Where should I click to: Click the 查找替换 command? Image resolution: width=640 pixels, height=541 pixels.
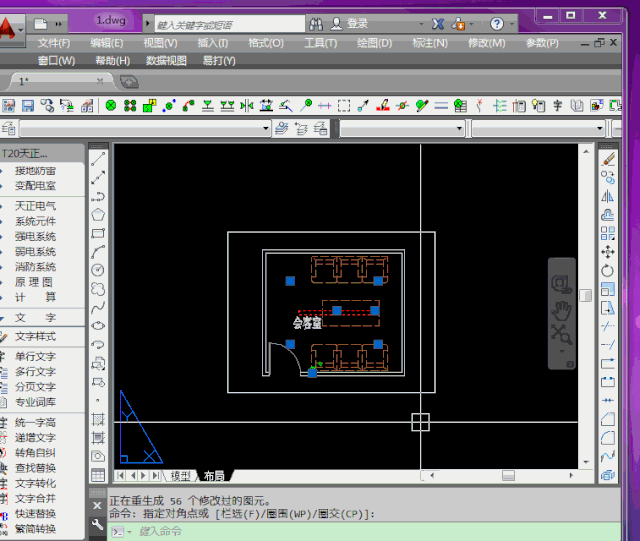35,468
